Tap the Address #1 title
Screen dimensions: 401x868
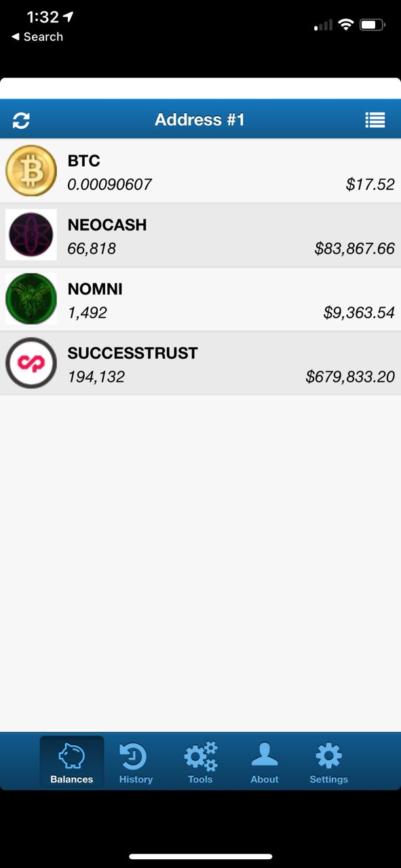pos(199,120)
